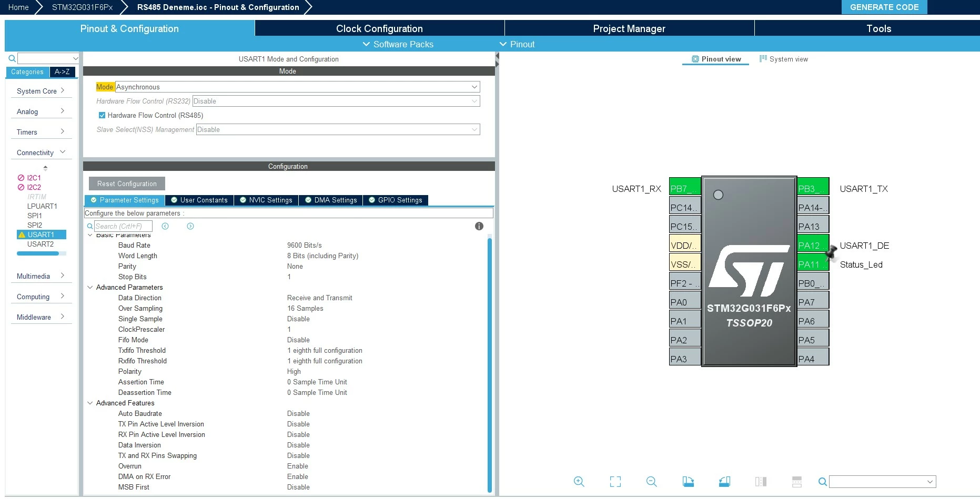The height and width of the screenshot is (499, 980).
Task: Click the rotate counter-clockwise pinout icon
Action: [x=724, y=481]
